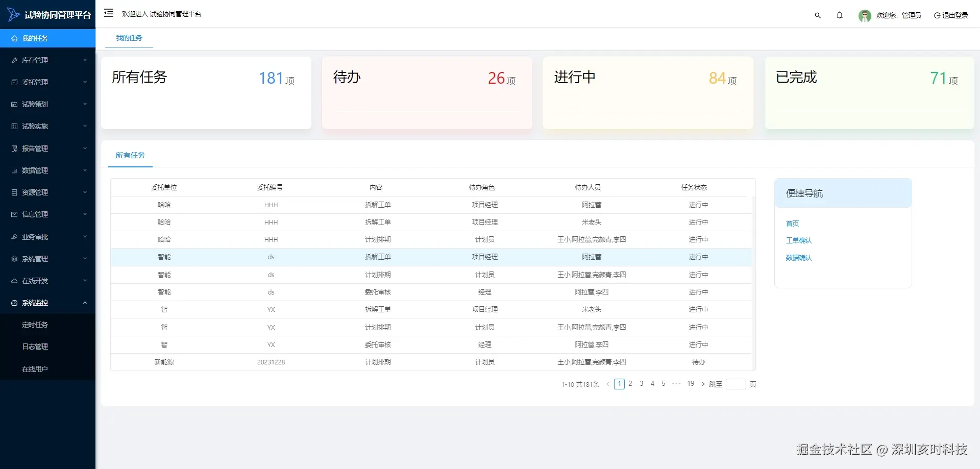Click the 系统管理 gear icon
This screenshot has height=469, width=980.
tap(14, 259)
